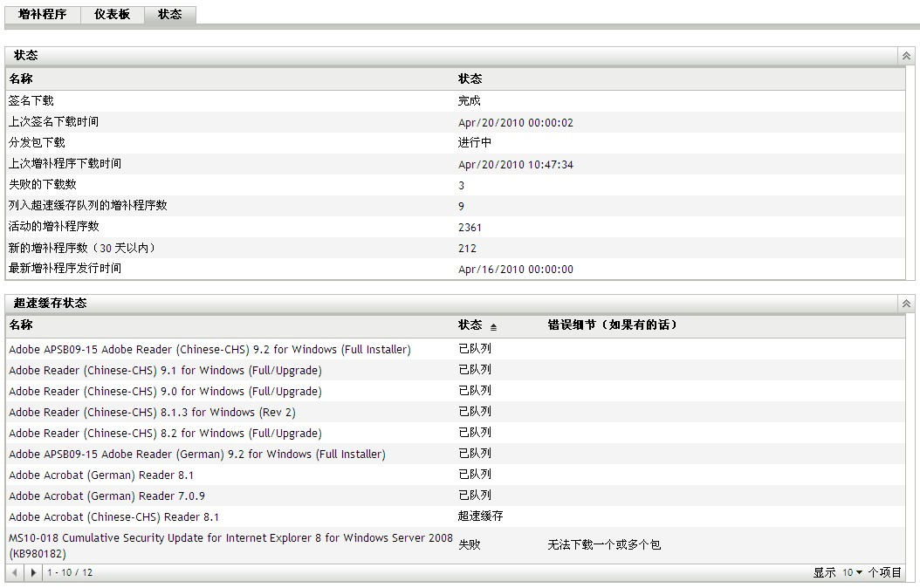
Task: Collapse the 状态 panel with double-chevron icon
Action: 906,56
